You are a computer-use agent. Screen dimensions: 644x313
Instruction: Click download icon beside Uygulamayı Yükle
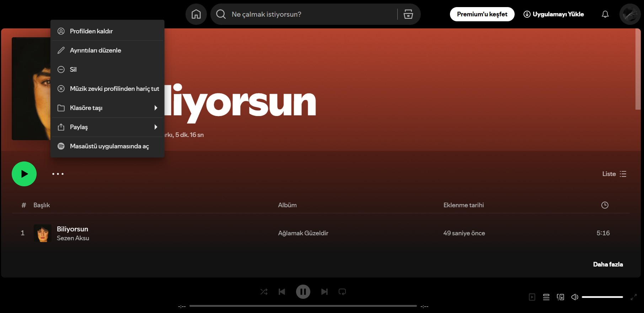[x=527, y=14]
